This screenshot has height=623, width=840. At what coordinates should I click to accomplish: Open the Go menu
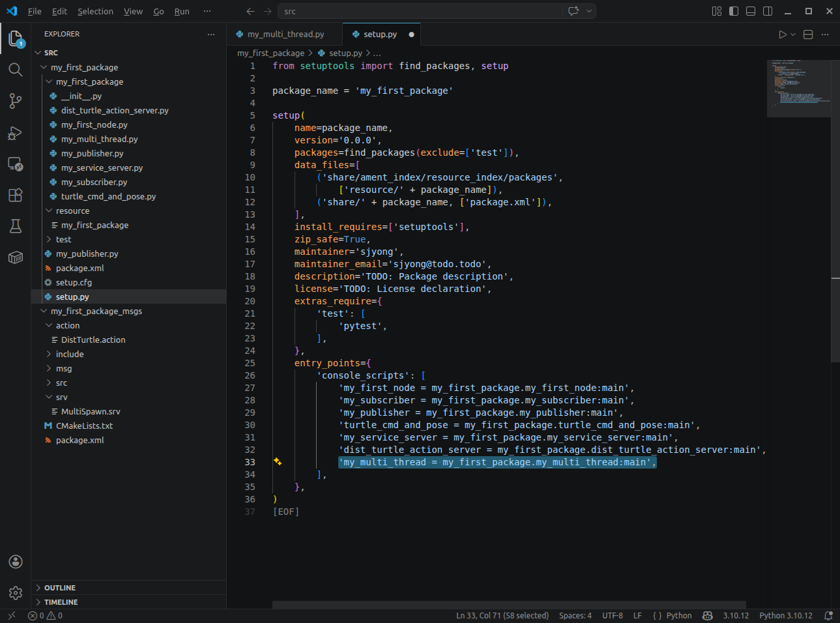[158, 11]
